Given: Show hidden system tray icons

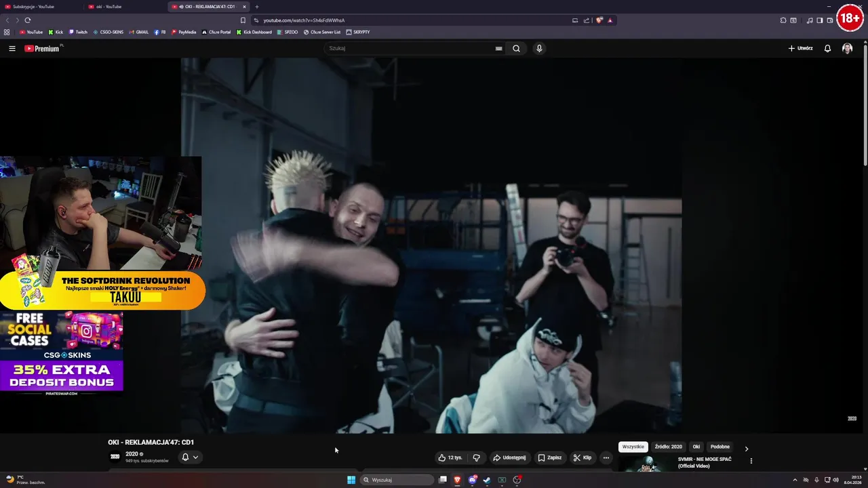Looking at the screenshot, I should tap(795, 480).
